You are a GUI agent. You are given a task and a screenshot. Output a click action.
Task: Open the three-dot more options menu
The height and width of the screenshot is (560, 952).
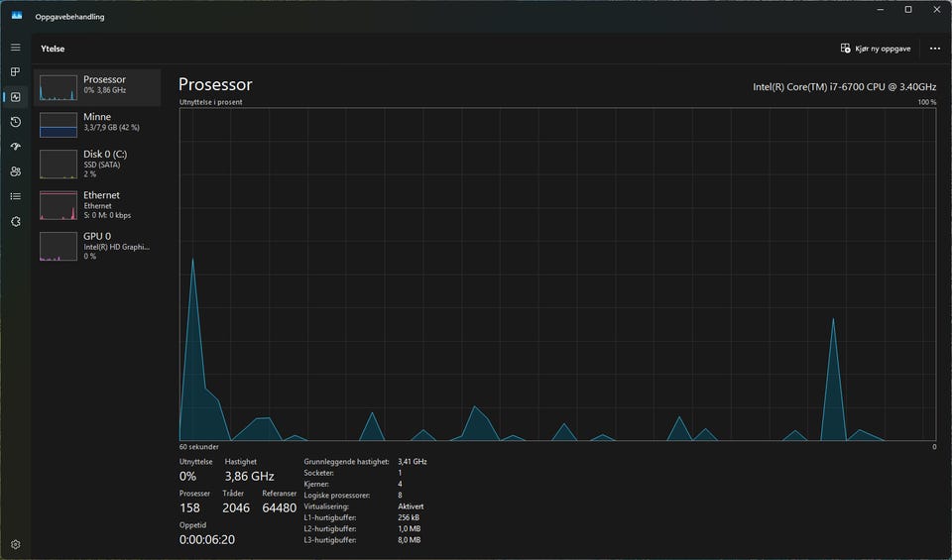tap(934, 48)
